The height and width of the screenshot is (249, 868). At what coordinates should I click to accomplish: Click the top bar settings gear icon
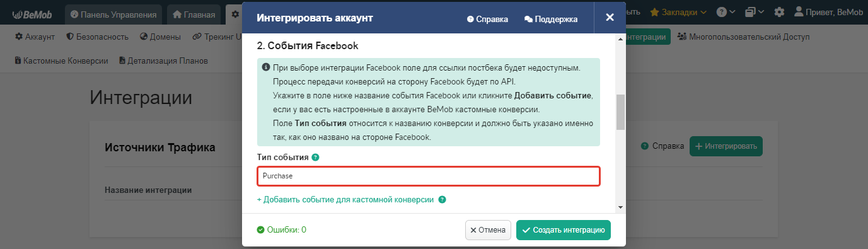(x=779, y=12)
